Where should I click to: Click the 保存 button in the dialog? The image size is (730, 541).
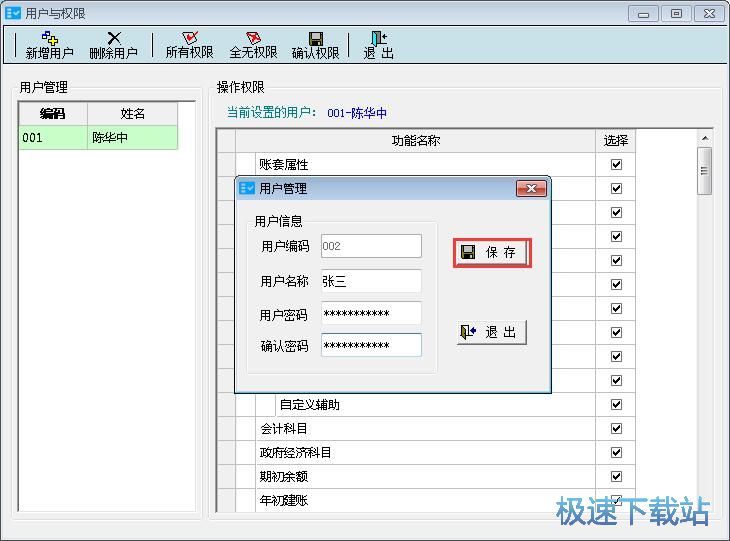[x=492, y=252]
